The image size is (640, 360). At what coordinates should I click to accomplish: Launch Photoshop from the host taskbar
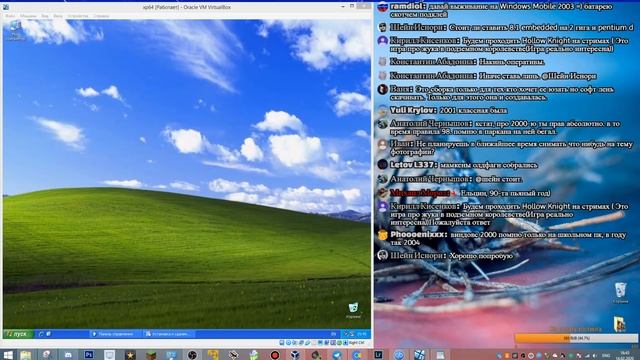click(x=89, y=355)
